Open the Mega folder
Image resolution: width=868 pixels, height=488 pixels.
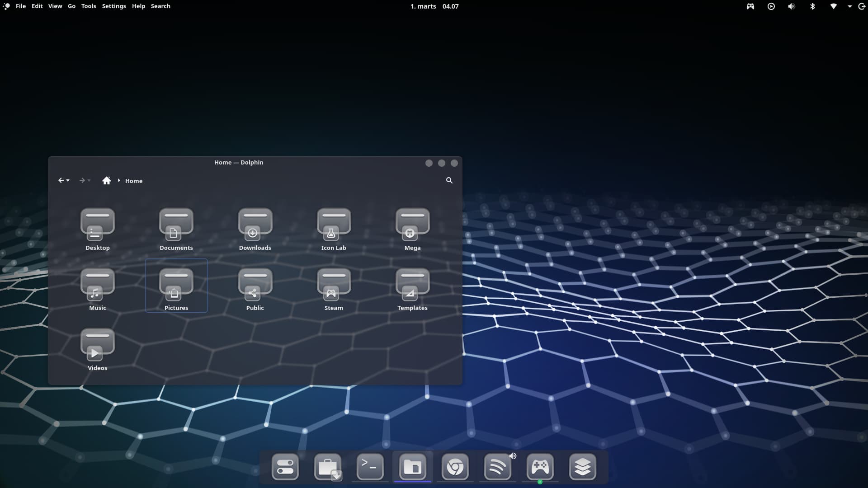(412, 229)
